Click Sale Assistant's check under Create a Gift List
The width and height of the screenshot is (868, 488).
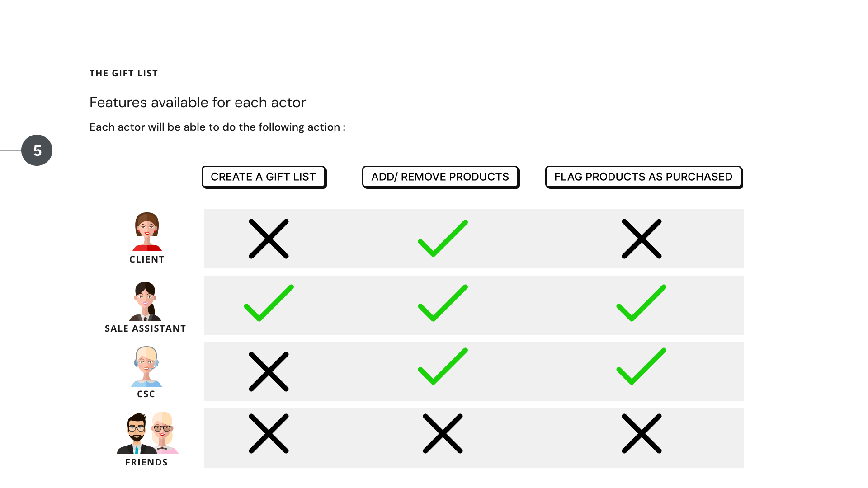click(269, 303)
